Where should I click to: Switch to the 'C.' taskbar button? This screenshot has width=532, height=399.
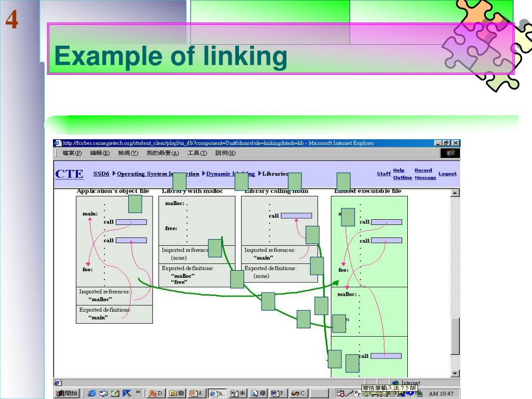(299, 393)
